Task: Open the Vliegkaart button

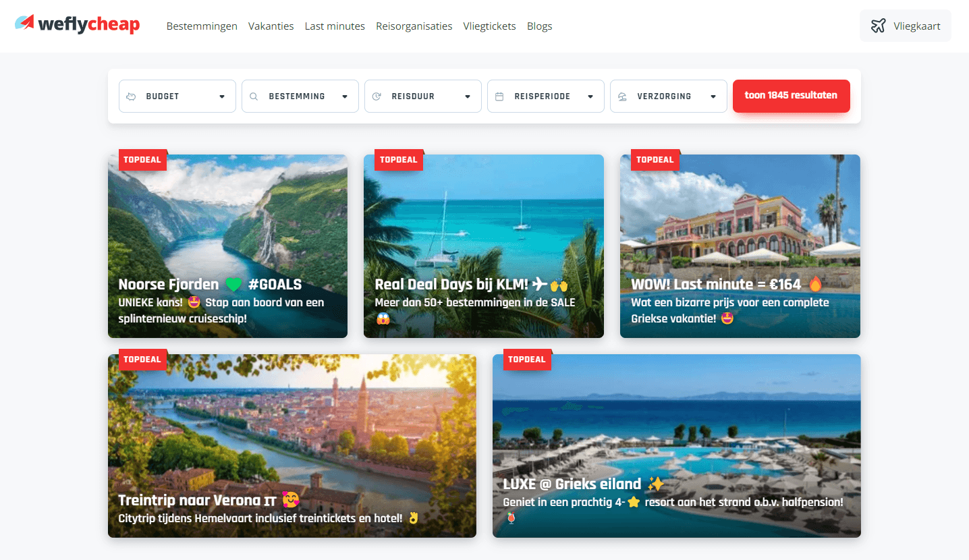Action: pyautogui.click(x=906, y=26)
